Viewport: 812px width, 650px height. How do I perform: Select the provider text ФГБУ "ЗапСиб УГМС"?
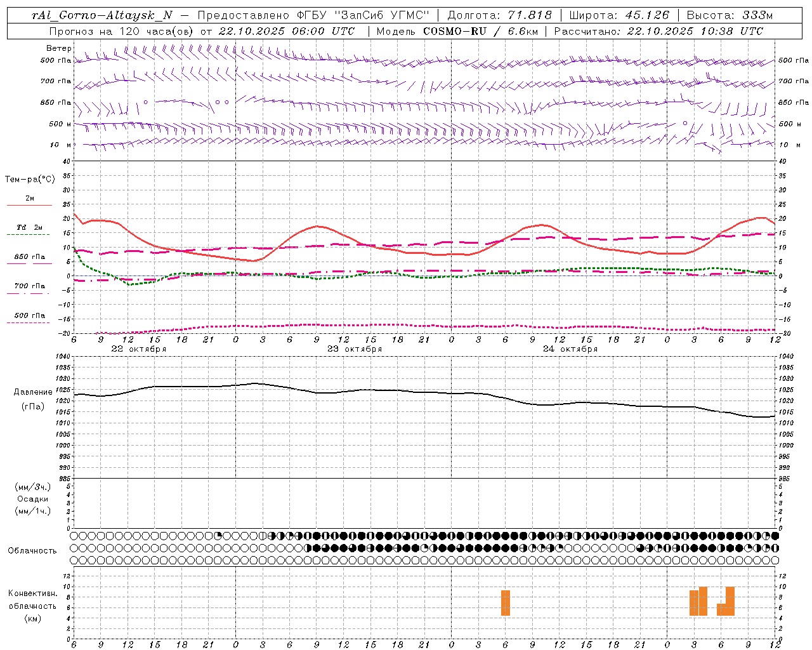363,15
